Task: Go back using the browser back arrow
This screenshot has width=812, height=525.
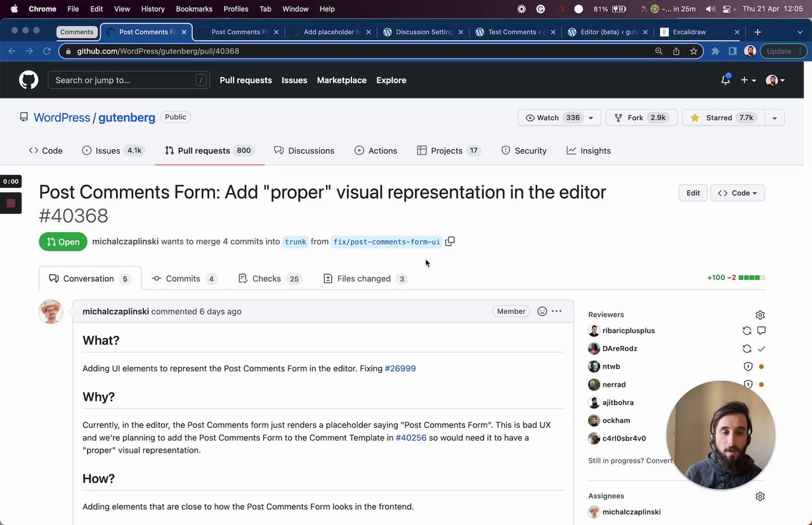Action: point(12,51)
